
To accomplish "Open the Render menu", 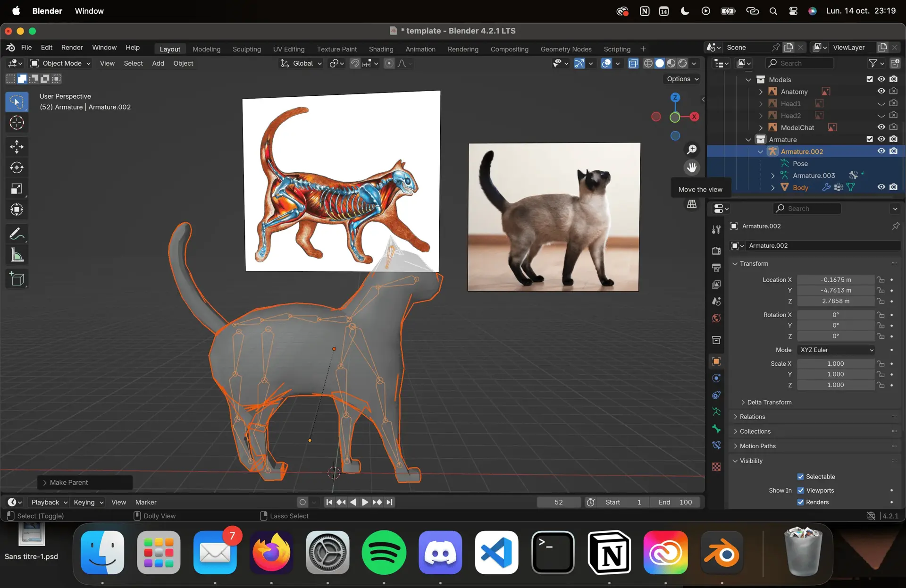I will [72, 48].
